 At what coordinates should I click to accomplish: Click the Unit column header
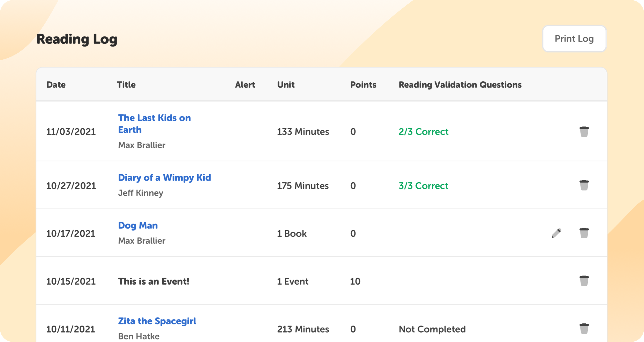click(x=286, y=85)
